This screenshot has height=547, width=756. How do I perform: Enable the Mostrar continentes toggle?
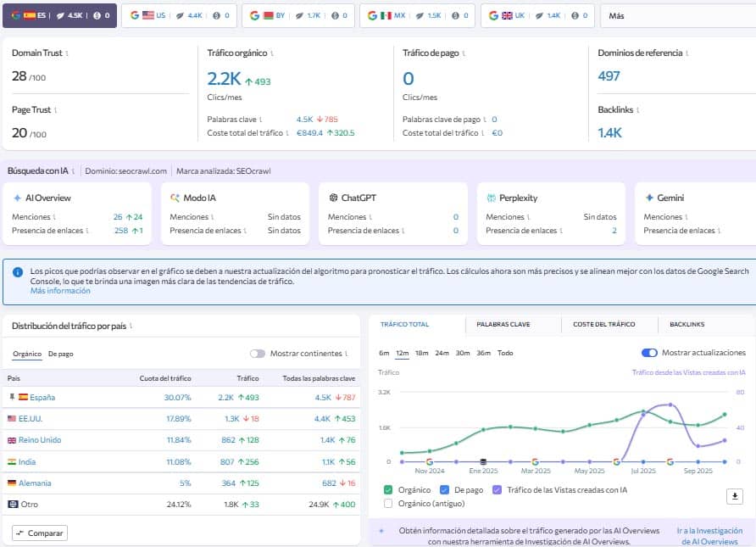[x=258, y=354]
